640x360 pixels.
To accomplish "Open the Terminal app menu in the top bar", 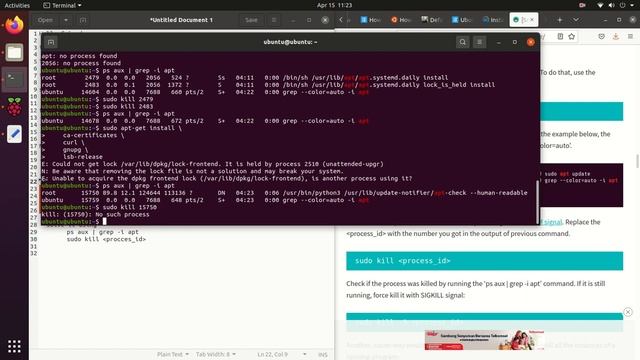I will tap(62, 5).
